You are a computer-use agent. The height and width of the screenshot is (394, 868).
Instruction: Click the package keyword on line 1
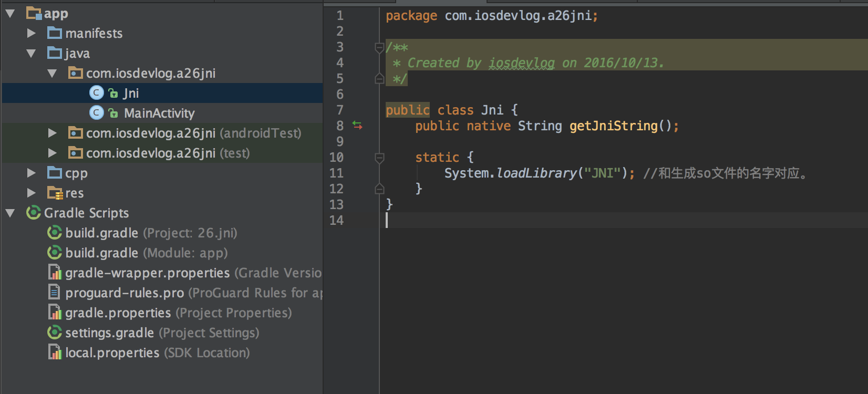click(411, 16)
